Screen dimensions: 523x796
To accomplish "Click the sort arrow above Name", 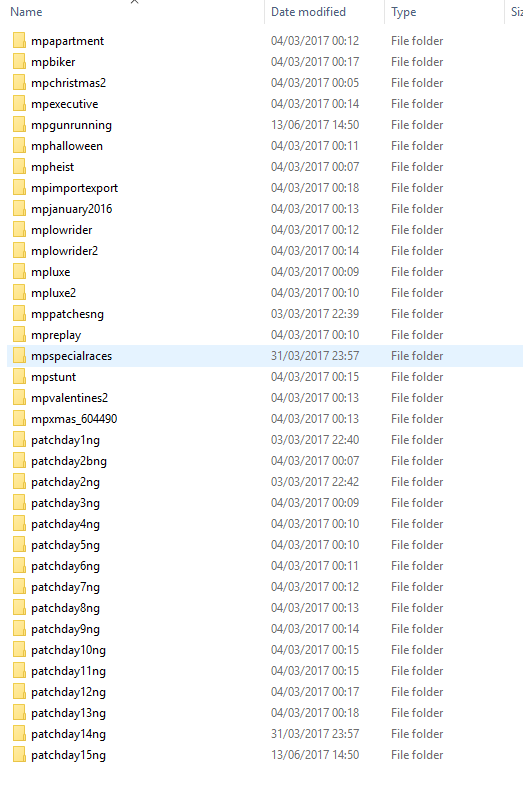I will tap(135, 2).
